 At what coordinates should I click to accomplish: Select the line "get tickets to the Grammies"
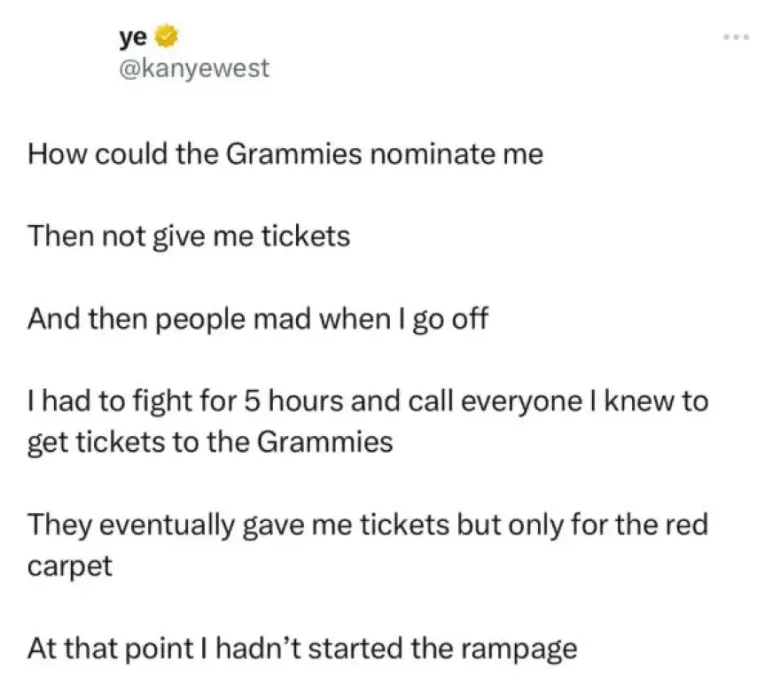(210, 442)
